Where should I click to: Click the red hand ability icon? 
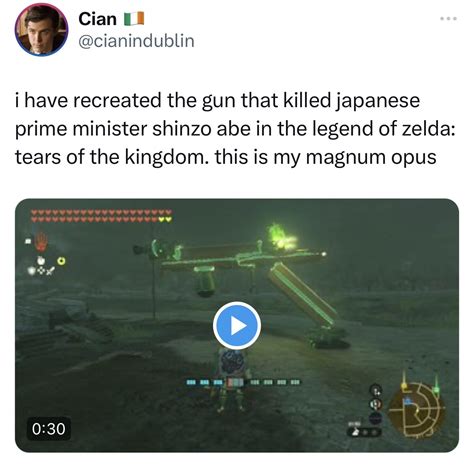(x=41, y=241)
